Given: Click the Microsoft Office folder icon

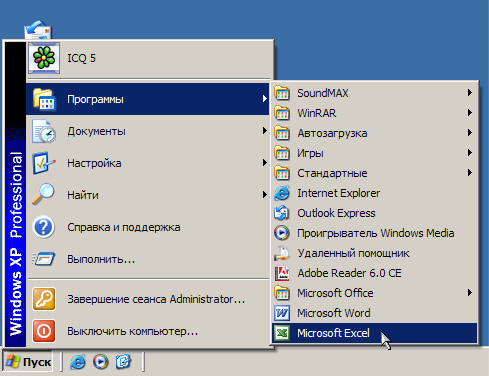Looking at the screenshot, I should click(282, 293).
